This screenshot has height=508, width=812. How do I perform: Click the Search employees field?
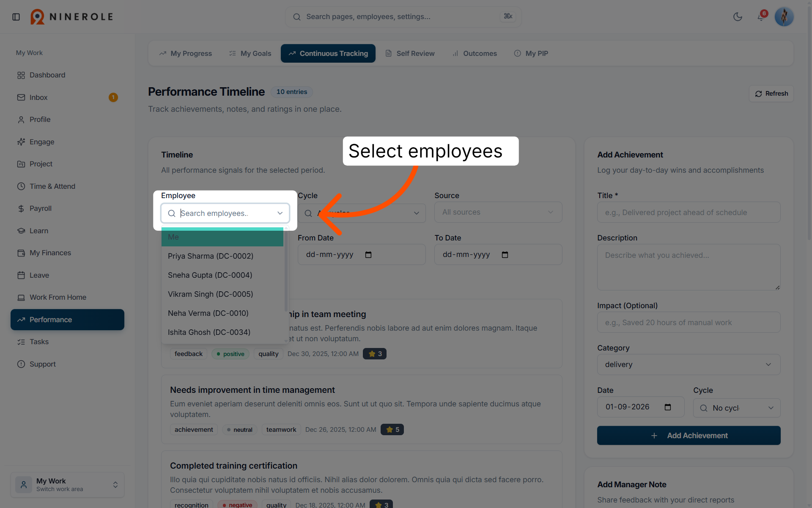(x=225, y=213)
